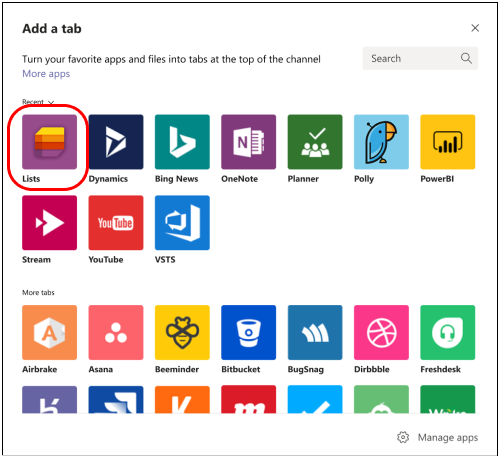Select the Planner app icon
Viewport: 500px width, 456px height.
point(315,142)
